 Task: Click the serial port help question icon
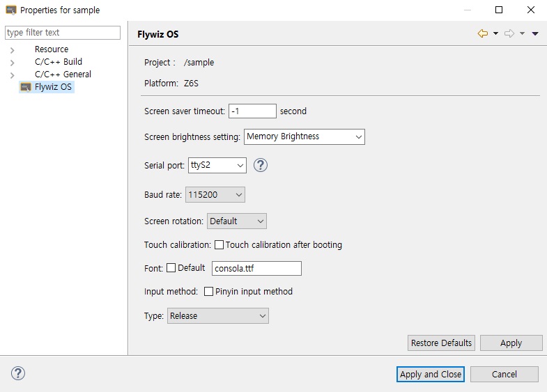pos(260,165)
